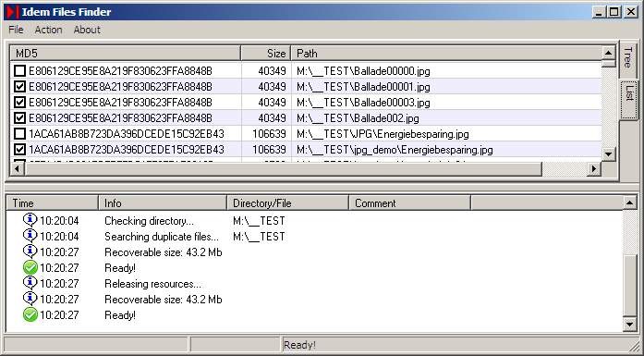Click size 106639 in jpg_demo row
The image size is (644, 356).
(269, 149)
